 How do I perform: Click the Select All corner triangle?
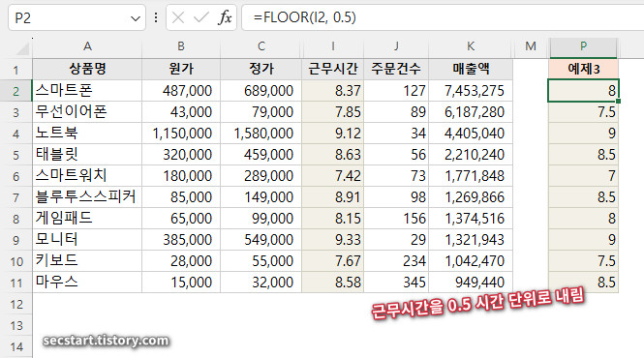point(22,48)
